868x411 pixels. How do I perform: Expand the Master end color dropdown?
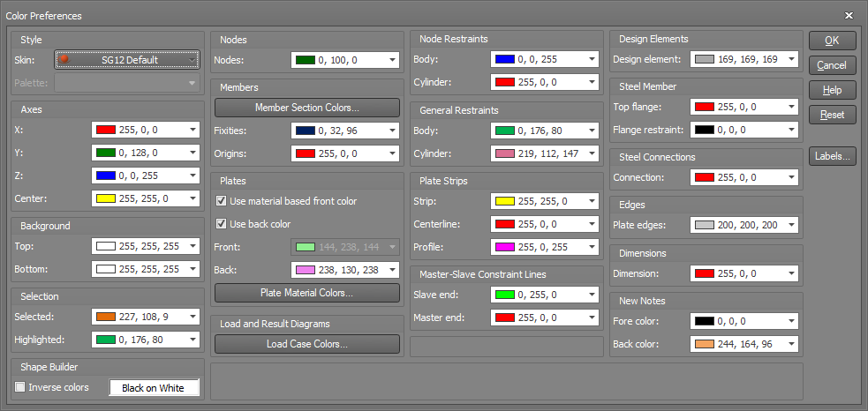pos(592,318)
